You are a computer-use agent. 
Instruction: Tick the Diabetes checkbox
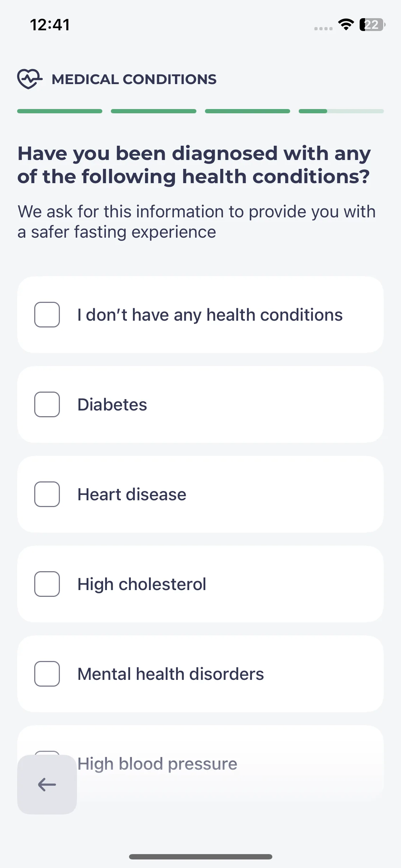click(47, 404)
